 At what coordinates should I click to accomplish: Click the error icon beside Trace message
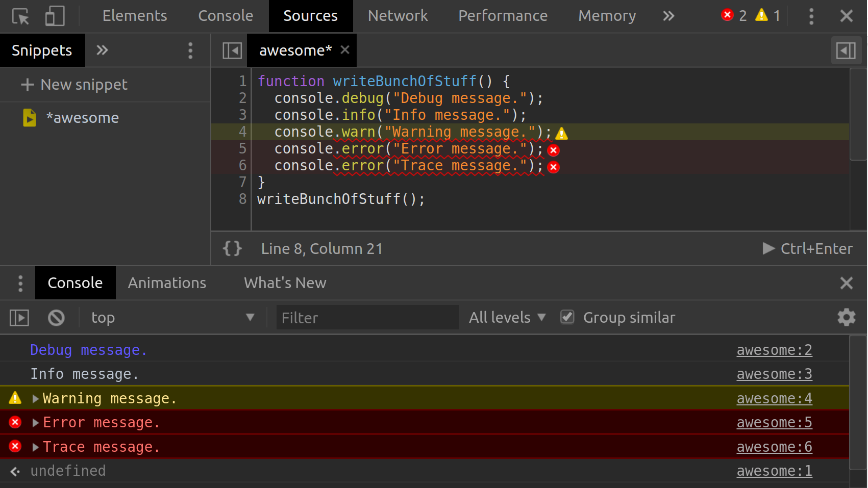tap(15, 446)
